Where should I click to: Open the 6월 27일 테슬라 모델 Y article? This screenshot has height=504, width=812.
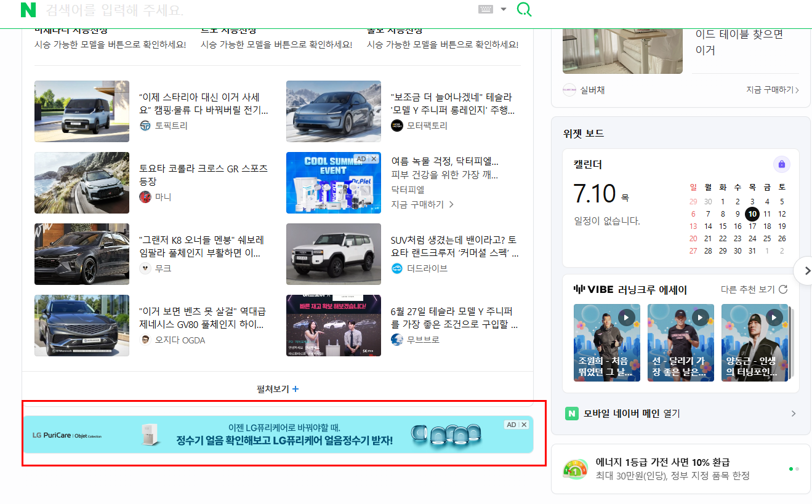[454, 318]
